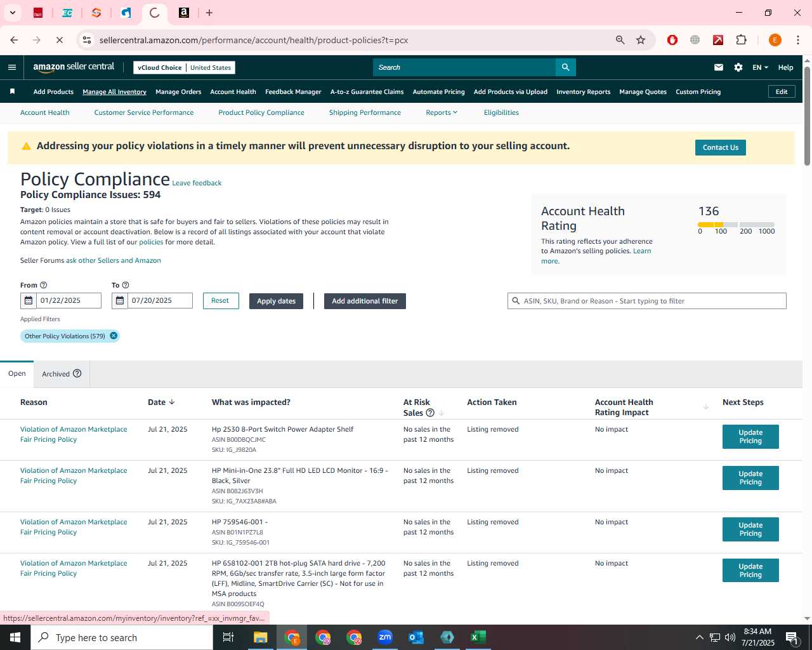Viewport: 812px width, 650px height.
Task: Click the help icon on Archived tab
Action: tap(77, 373)
